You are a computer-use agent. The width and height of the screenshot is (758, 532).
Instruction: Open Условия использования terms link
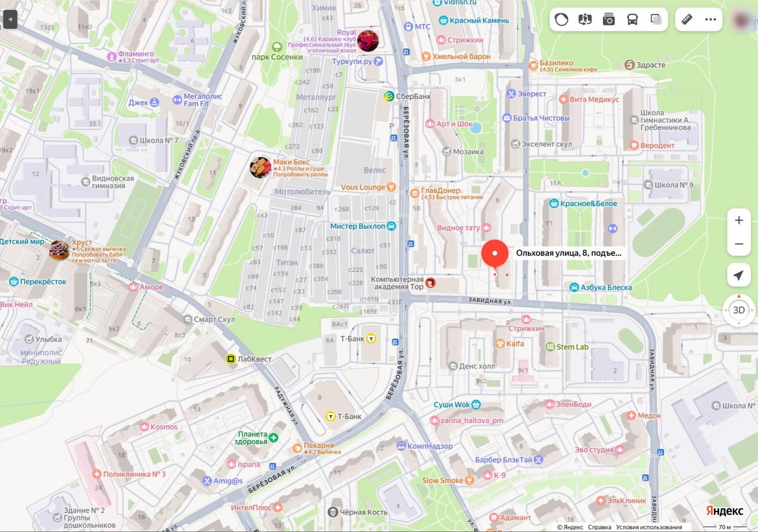(649, 527)
